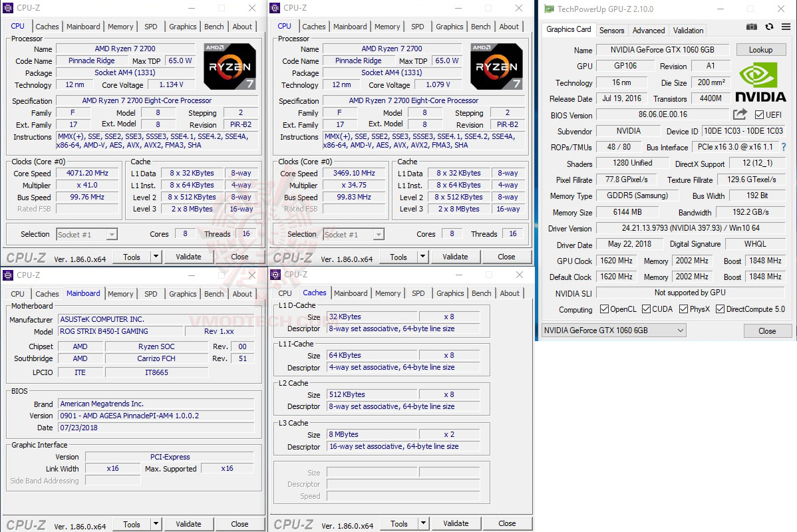Open the GPU-Z Validation tab
The height and width of the screenshot is (532, 797).
[x=688, y=31]
